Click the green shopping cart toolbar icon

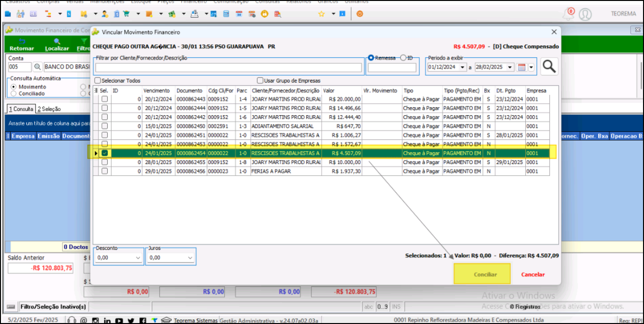126,14
